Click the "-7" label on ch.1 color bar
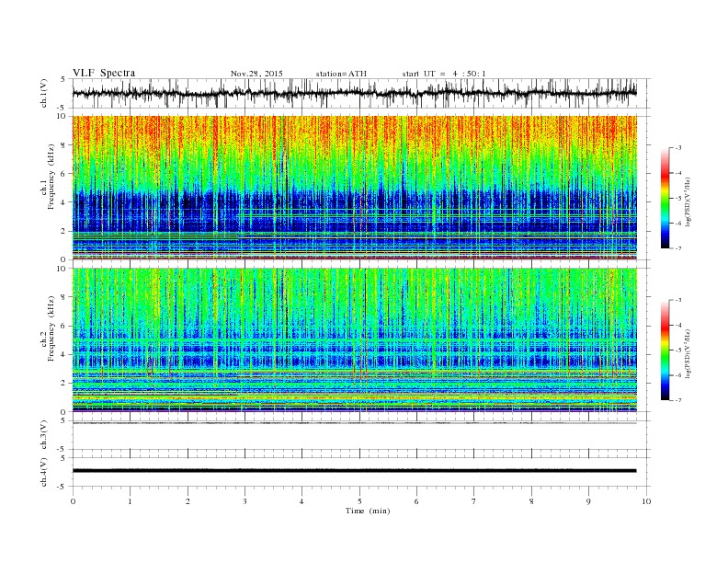Viewport: 728px width, 563px height. (x=677, y=248)
